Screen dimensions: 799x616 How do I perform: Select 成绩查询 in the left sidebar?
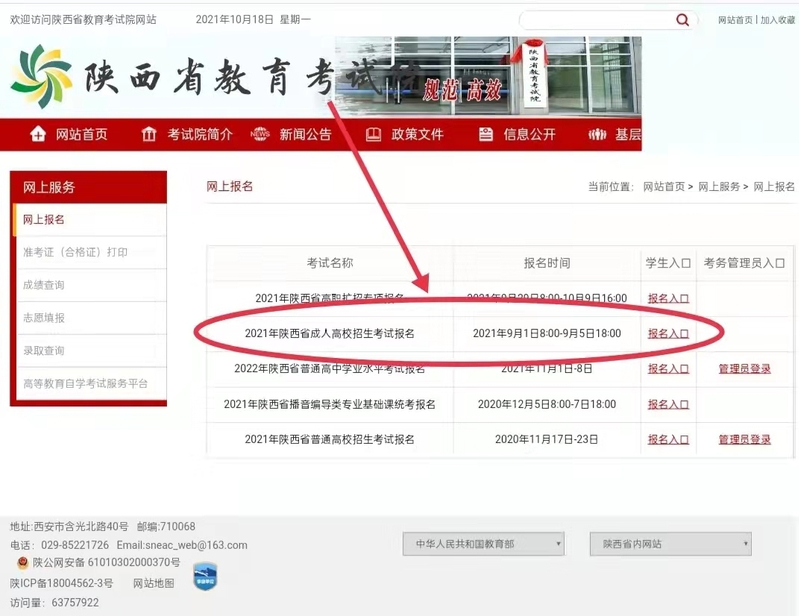(x=44, y=285)
